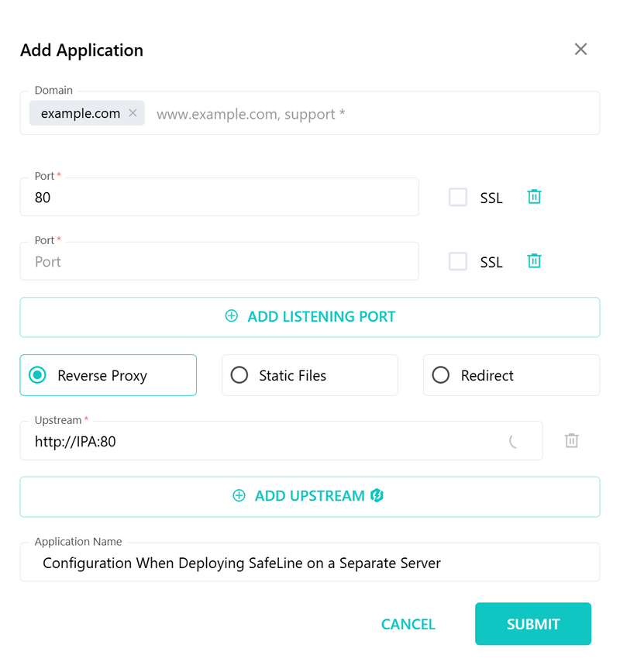Select the Reverse Proxy option
The height and width of the screenshot is (672, 620).
(x=108, y=375)
